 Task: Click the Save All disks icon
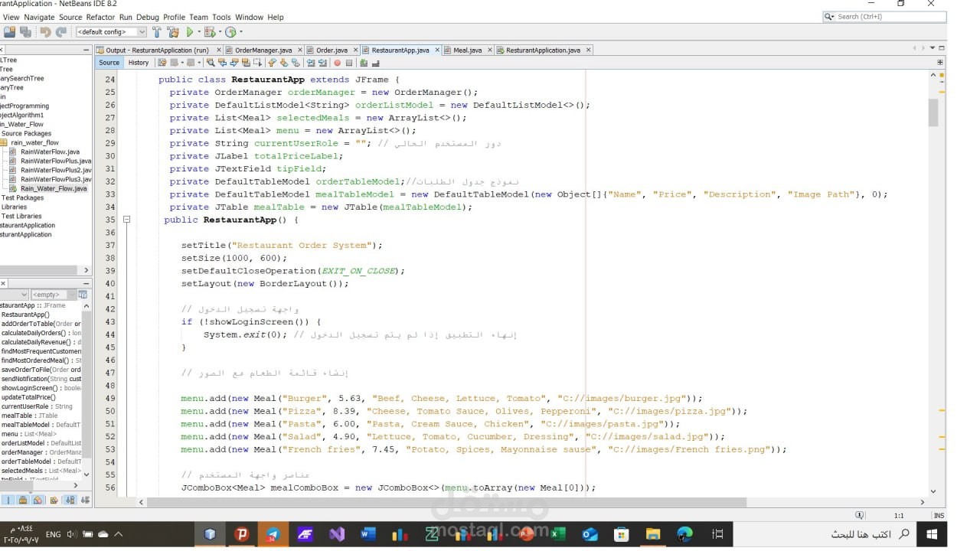click(25, 32)
